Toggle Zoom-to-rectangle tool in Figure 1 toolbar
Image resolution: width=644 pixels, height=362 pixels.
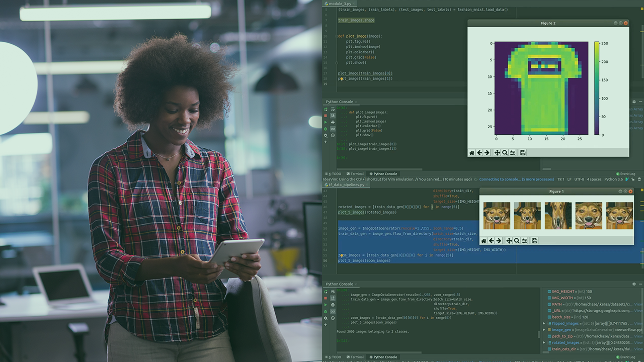[517, 241]
